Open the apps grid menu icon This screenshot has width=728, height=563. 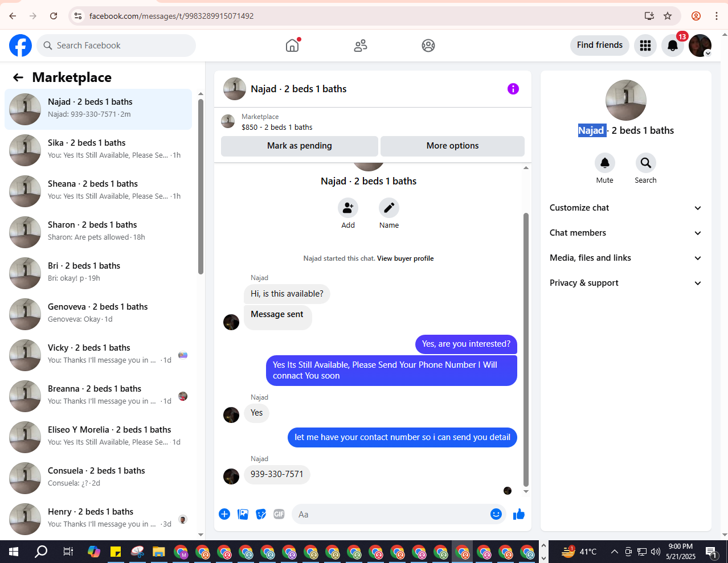(645, 46)
